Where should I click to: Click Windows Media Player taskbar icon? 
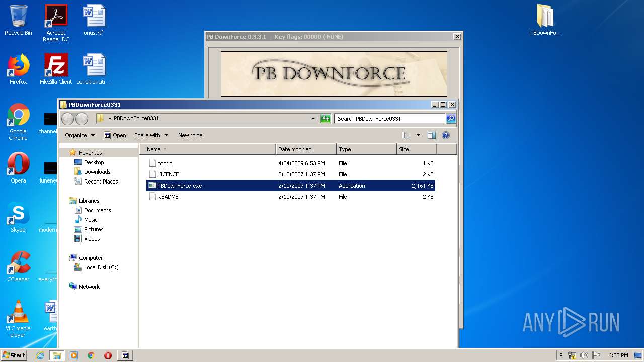point(74,355)
